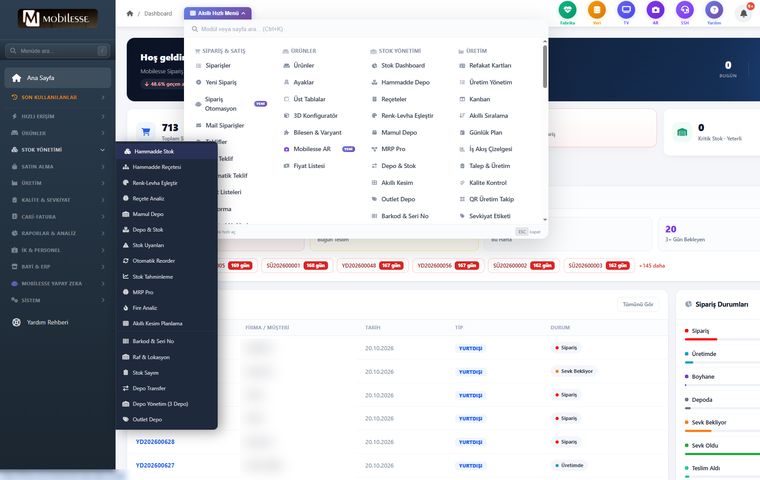Open Raf & Lokasyon in the flyout menu
The height and width of the screenshot is (480, 760).
point(166,357)
